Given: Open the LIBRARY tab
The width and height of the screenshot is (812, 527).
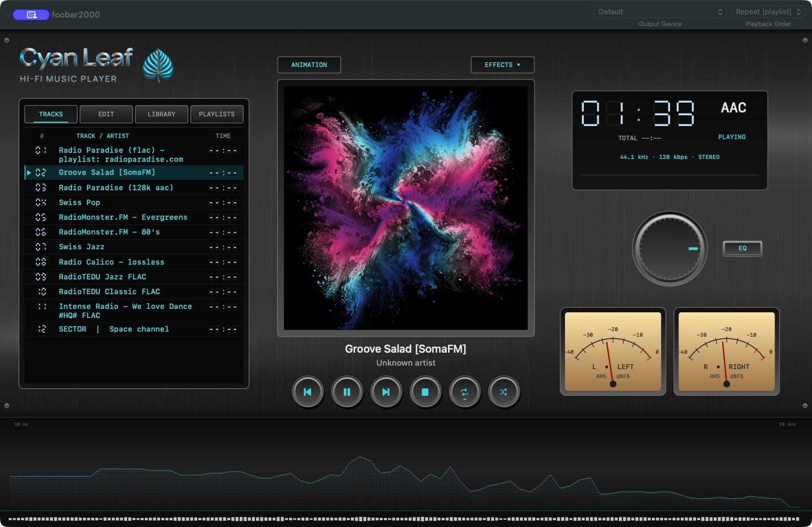Looking at the screenshot, I should tap(161, 114).
